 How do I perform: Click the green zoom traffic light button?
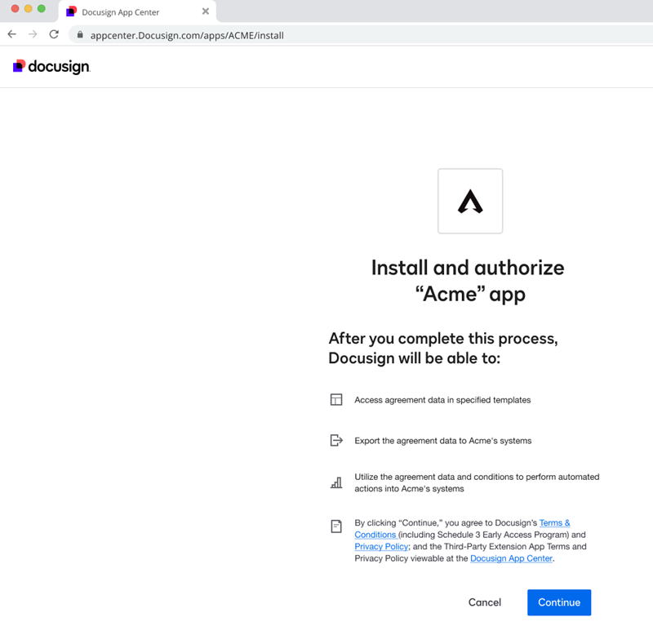pyautogui.click(x=42, y=11)
